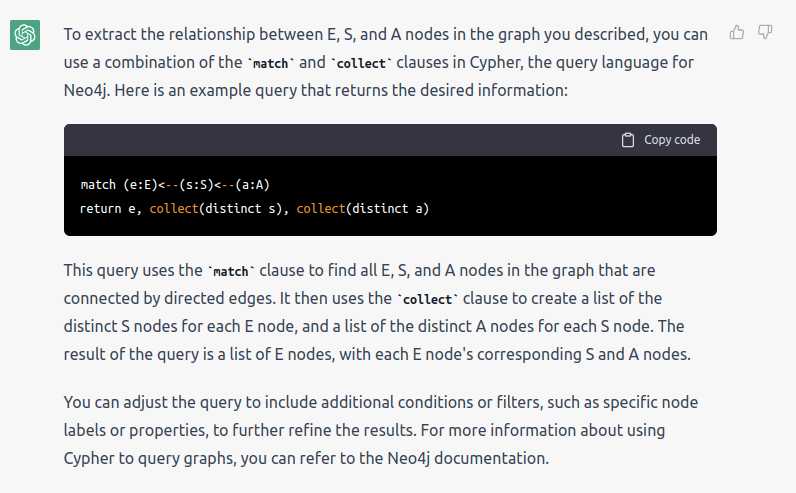Click the second orange collect keyword
This screenshot has width=796, height=493.
[321, 209]
